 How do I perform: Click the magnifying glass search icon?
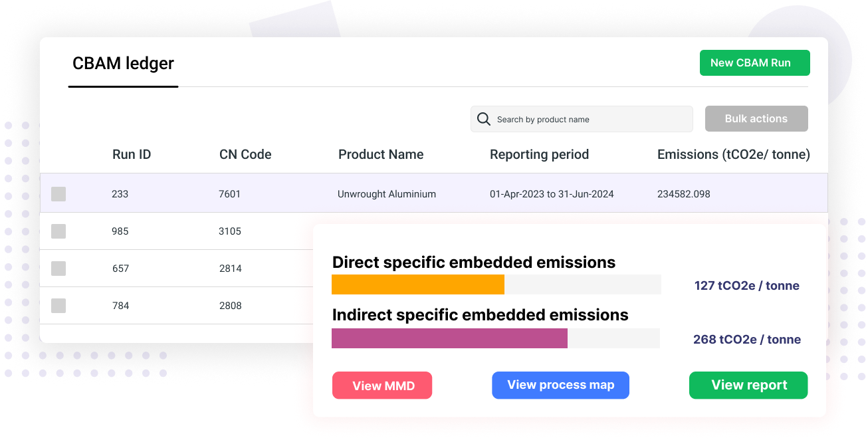point(484,118)
